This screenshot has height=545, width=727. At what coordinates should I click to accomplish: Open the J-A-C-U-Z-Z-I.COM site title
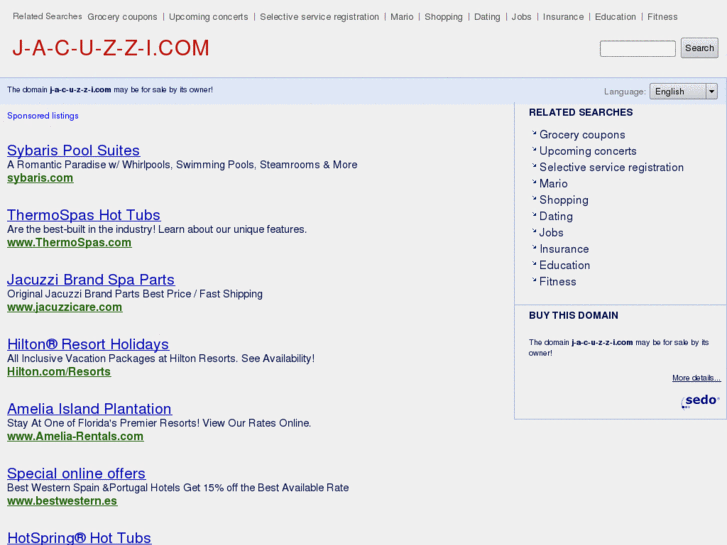[111, 48]
